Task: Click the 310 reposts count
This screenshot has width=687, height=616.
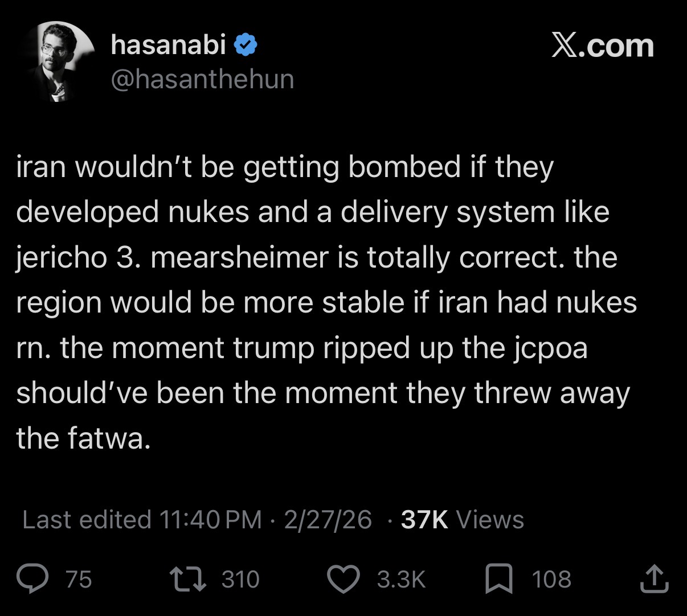Action: pos(240,580)
